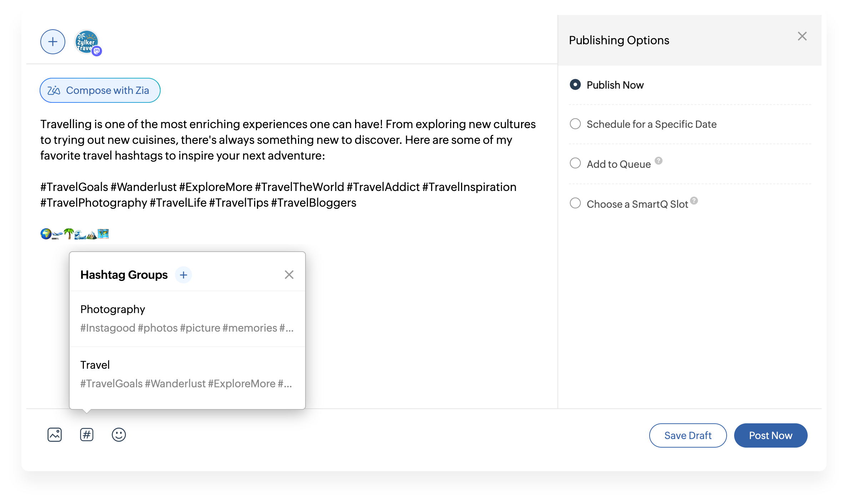The image size is (848, 504).
Task: Insert the Travel hashtag group
Action: (x=187, y=374)
